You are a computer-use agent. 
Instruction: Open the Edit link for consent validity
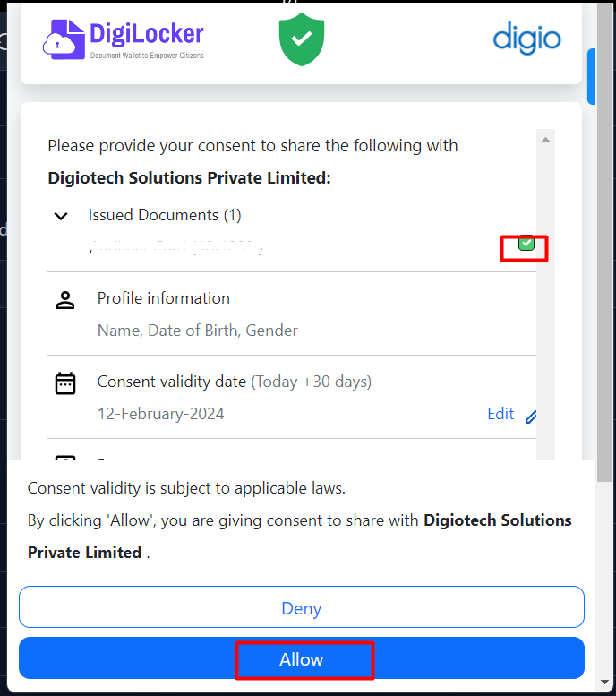[500, 414]
